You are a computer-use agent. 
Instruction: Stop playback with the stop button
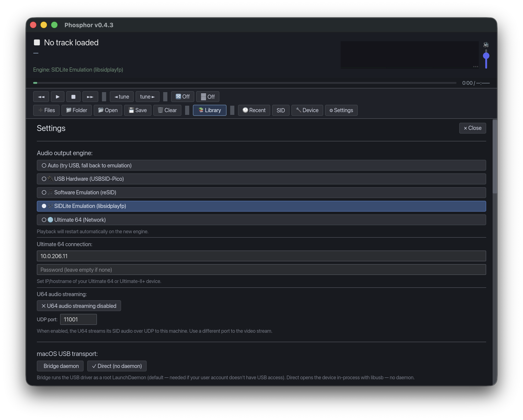73,97
